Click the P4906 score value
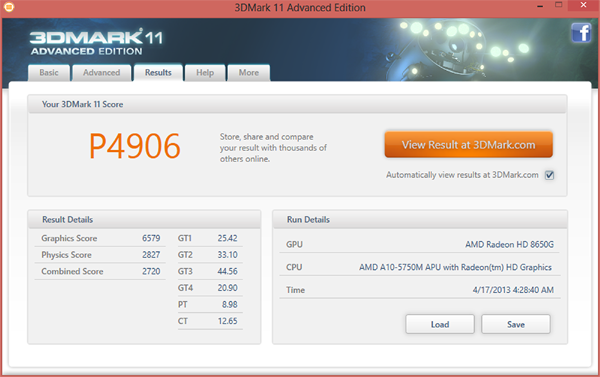The width and height of the screenshot is (600, 377). tap(135, 146)
